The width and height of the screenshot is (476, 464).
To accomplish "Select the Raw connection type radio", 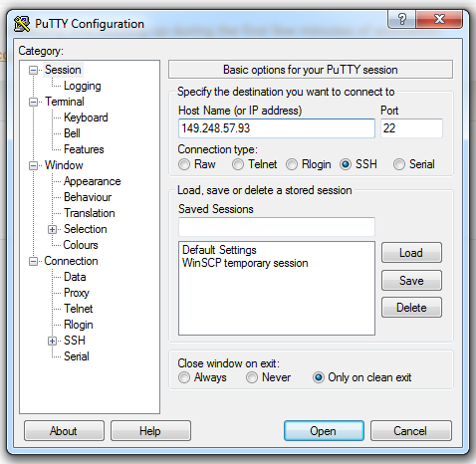I will (184, 164).
